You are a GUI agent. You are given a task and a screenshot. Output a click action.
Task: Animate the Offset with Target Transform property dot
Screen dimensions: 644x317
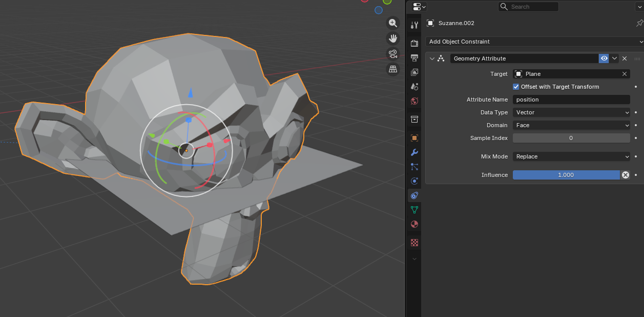tap(636, 87)
